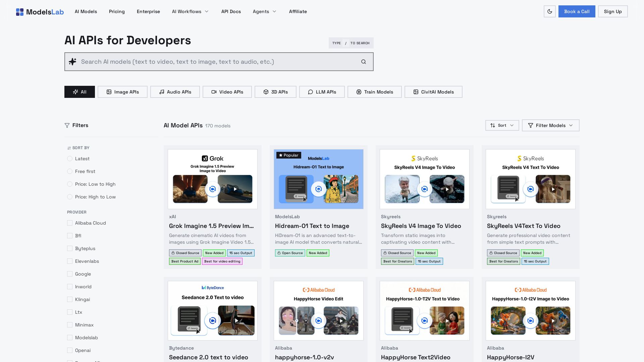The height and width of the screenshot is (362, 644).
Task: Open the Train Models tab
Action: point(375,92)
